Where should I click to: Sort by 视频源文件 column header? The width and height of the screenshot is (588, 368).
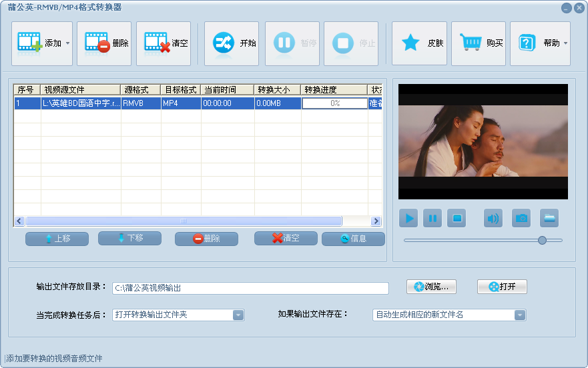point(80,90)
